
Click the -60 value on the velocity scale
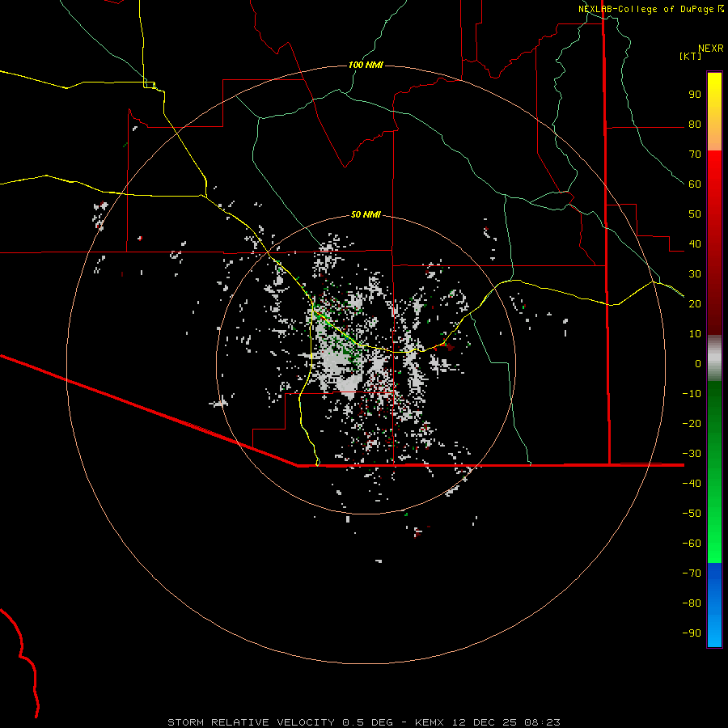692,544
